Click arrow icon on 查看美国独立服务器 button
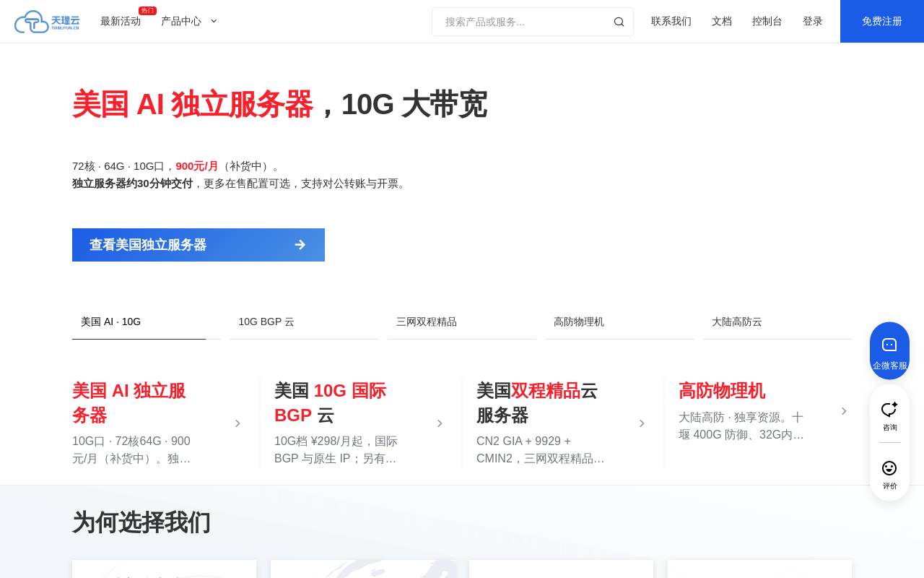The height and width of the screenshot is (578, 924). pyautogui.click(x=300, y=245)
